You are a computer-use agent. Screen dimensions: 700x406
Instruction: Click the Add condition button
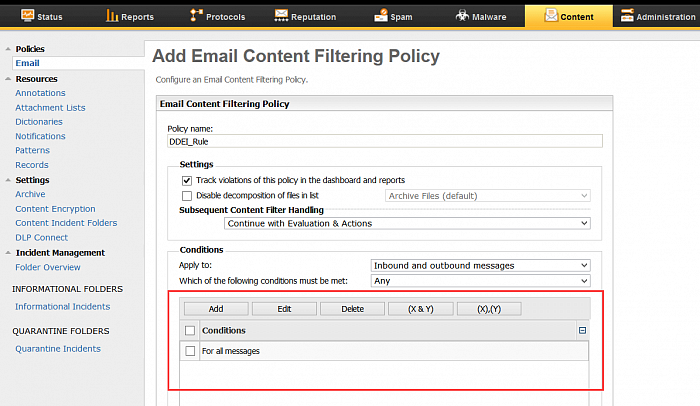tap(216, 309)
